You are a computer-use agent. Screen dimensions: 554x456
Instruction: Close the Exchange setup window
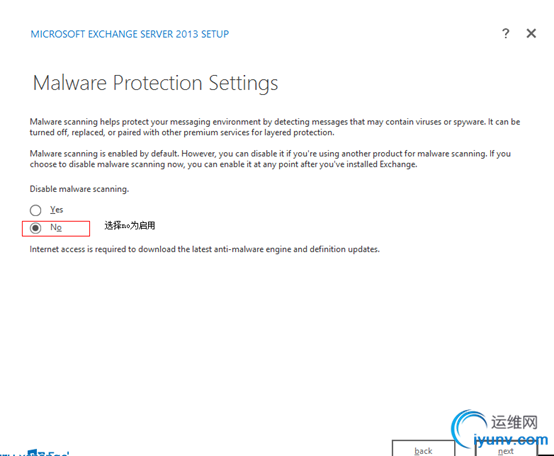click(531, 34)
